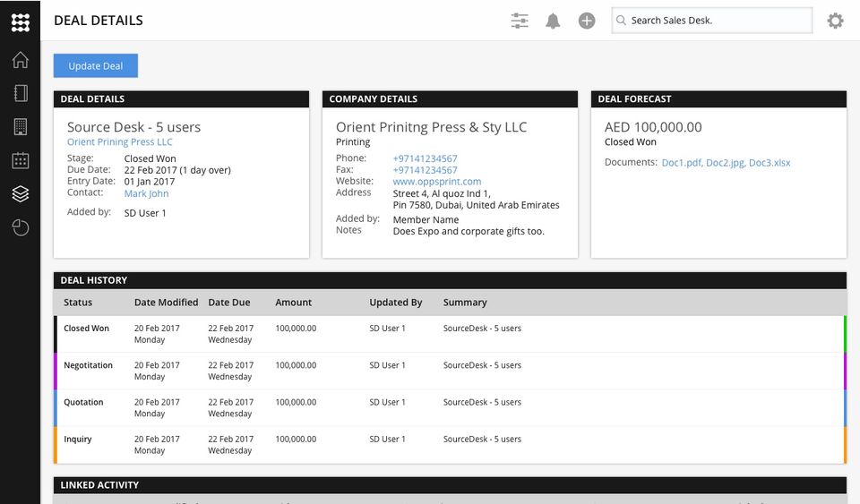Open Doc3.xlsx document
Image resolution: width=860 pixels, height=504 pixels.
(x=770, y=163)
